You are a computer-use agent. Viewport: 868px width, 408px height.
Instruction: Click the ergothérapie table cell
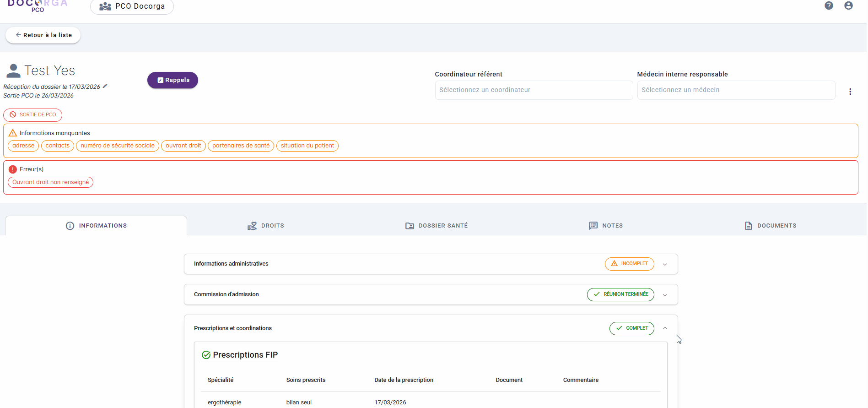click(x=225, y=403)
